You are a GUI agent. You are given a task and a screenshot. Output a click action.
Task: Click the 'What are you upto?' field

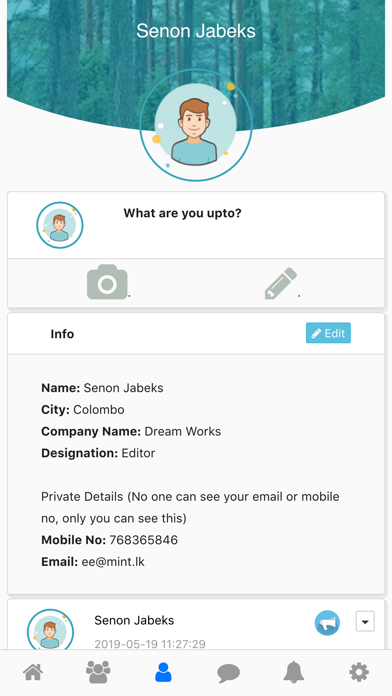[x=182, y=213]
